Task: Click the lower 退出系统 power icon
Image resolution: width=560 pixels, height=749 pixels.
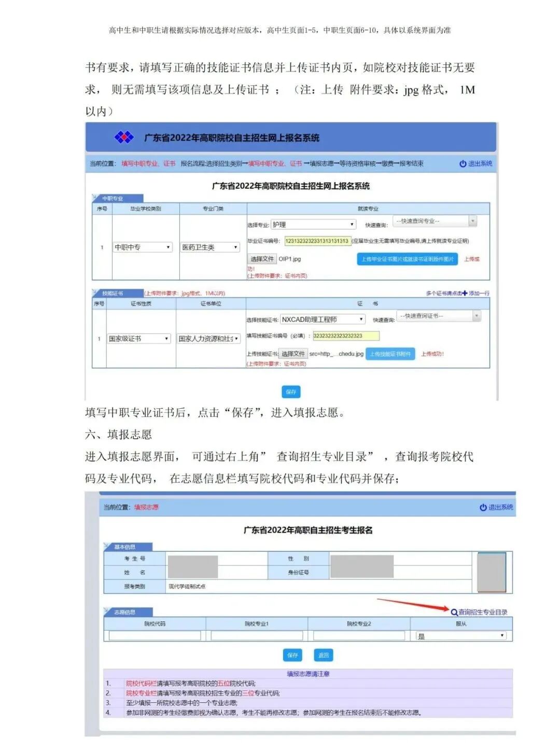Action: coord(483,507)
